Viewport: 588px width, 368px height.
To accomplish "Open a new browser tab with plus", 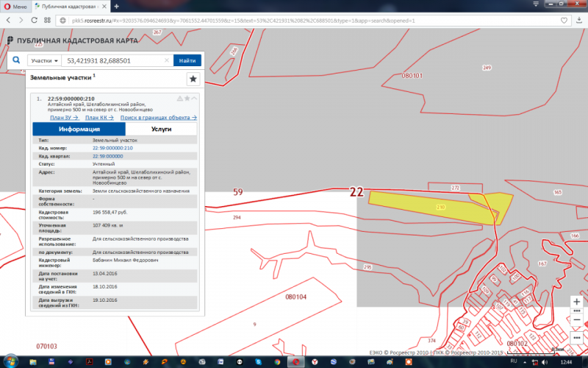I will point(117,7).
